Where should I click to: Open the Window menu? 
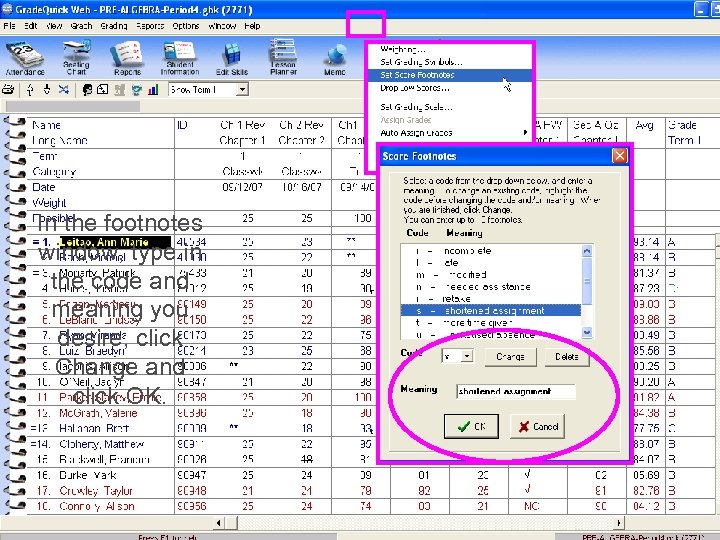coord(222,26)
